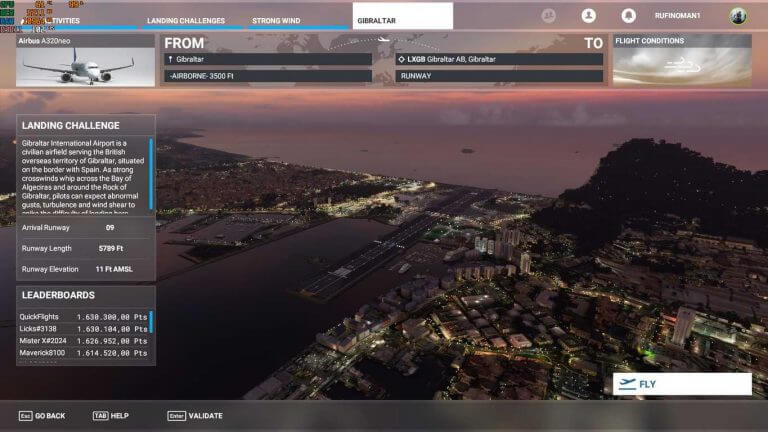Screen dimensions: 768x432
Task: Start the flight with the FLY button
Action: 682,384
